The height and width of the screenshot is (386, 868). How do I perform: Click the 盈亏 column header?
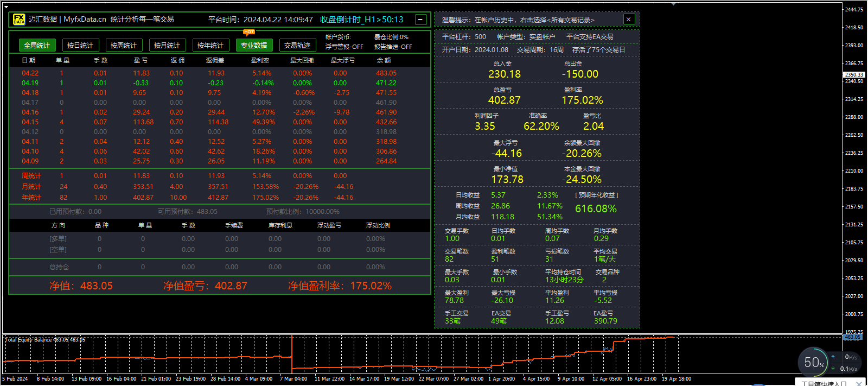(x=141, y=60)
